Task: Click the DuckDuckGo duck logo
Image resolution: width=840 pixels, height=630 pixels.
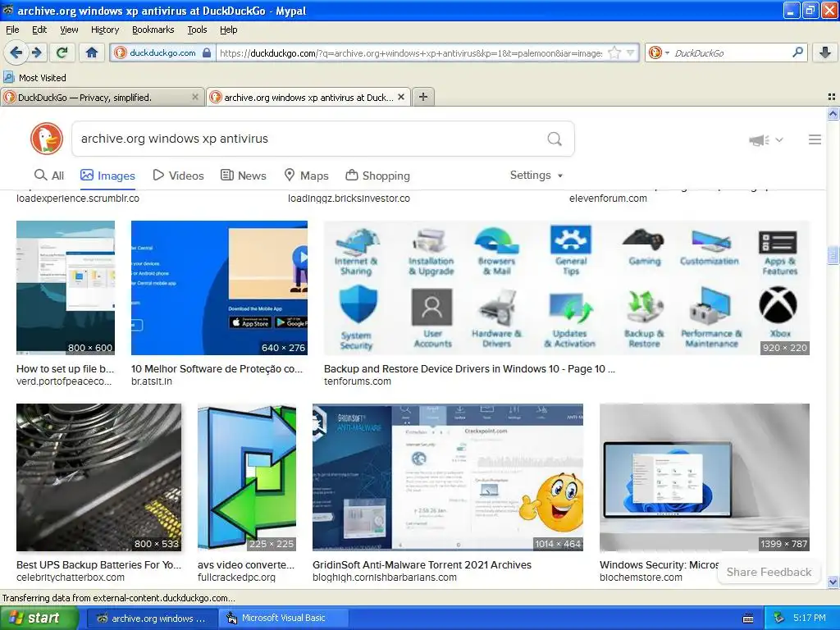Action: [x=47, y=139]
